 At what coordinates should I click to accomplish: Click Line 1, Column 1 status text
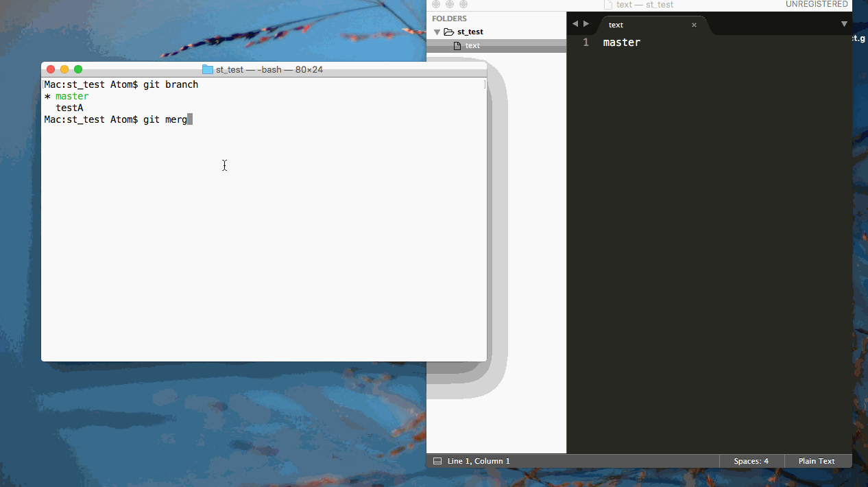(x=479, y=461)
